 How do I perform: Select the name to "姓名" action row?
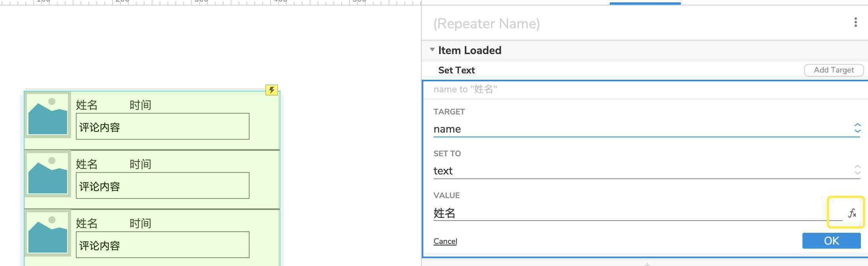click(645, 89)
